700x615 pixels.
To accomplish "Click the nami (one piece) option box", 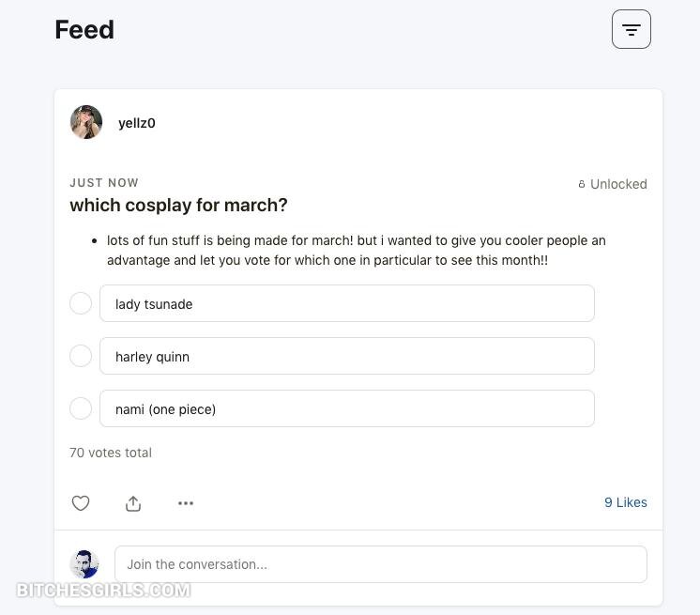I will 346,408.
